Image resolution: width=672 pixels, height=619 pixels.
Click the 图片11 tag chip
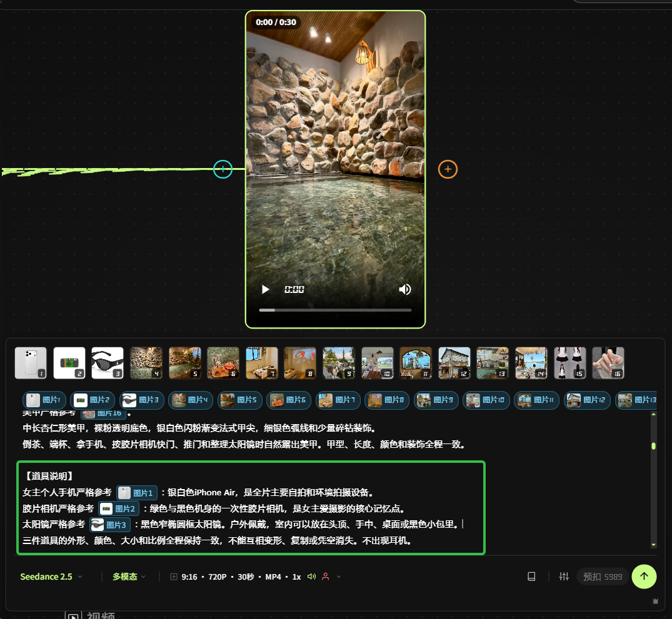tap(536, 400)
